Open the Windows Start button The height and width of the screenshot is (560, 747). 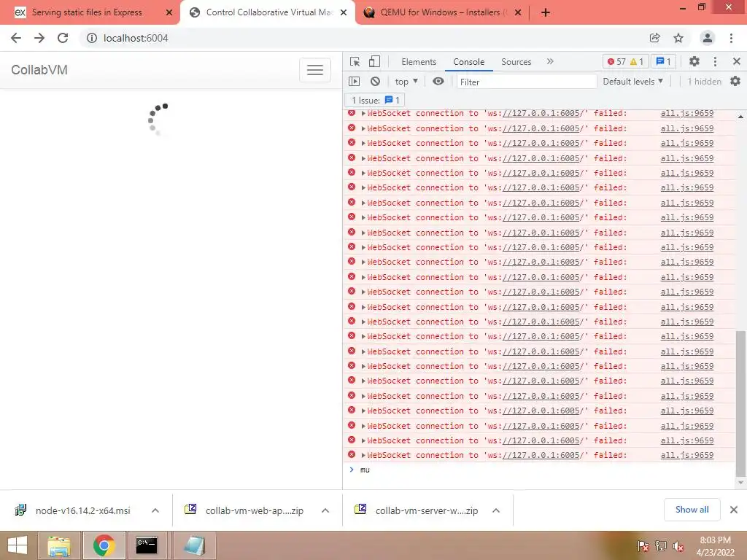[x=18, y=545]
